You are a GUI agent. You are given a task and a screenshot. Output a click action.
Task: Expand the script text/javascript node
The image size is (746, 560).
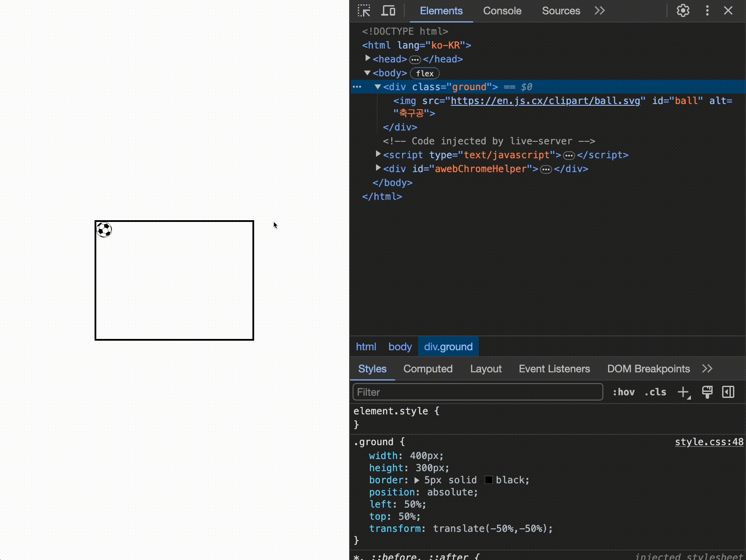[x=378, y=154]
